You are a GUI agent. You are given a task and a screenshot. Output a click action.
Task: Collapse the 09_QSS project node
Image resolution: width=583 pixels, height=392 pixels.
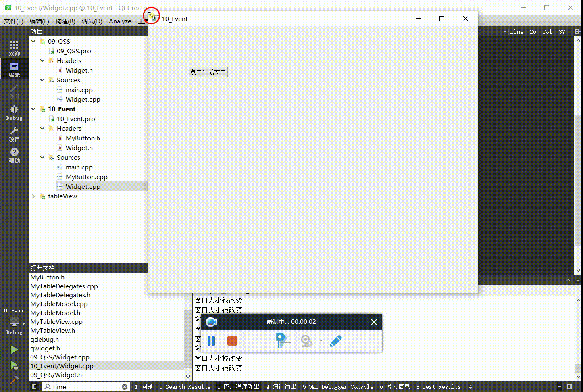pos(33,41)
